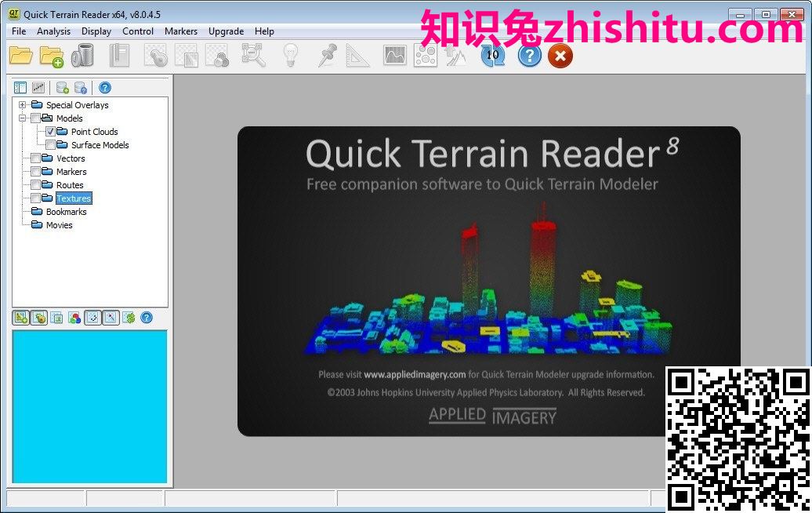Select the Surface Models tree item
This screenshot has width=812, height=513.
click(100, 145)
